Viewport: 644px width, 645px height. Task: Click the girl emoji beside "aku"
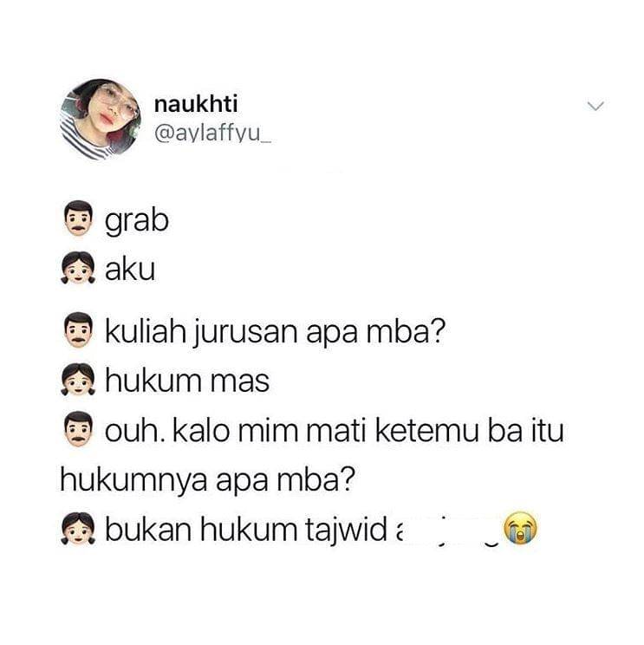78,268
